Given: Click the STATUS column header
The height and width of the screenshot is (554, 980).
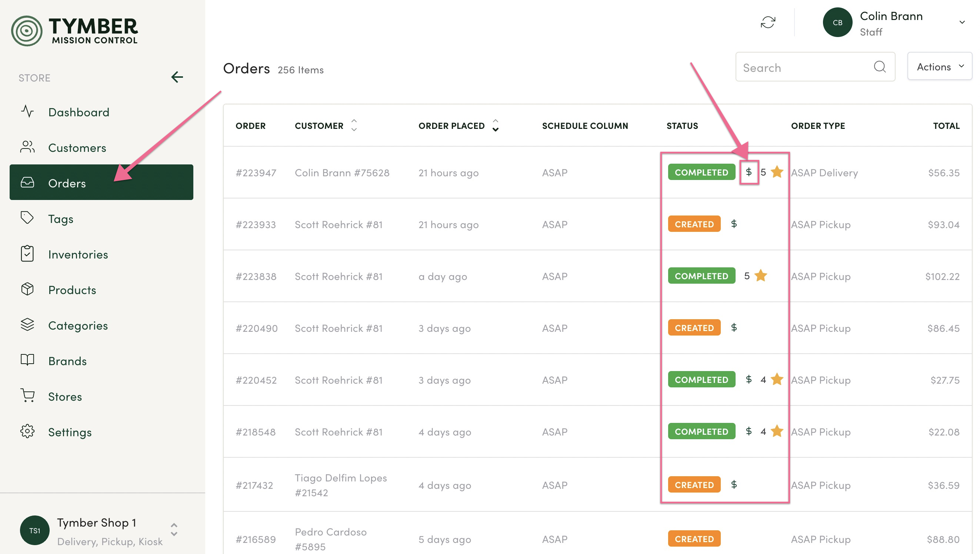Looking at the screenshot, I should coord(683,126).
